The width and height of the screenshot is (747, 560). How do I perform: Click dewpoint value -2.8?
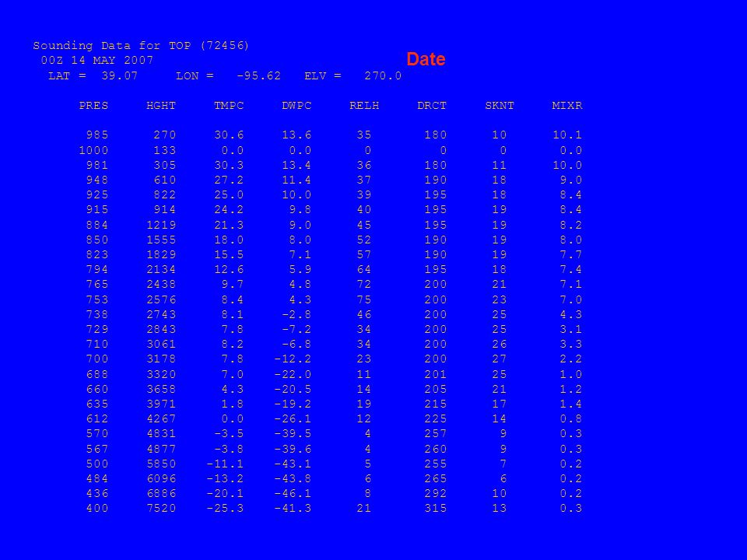[296, 314]
